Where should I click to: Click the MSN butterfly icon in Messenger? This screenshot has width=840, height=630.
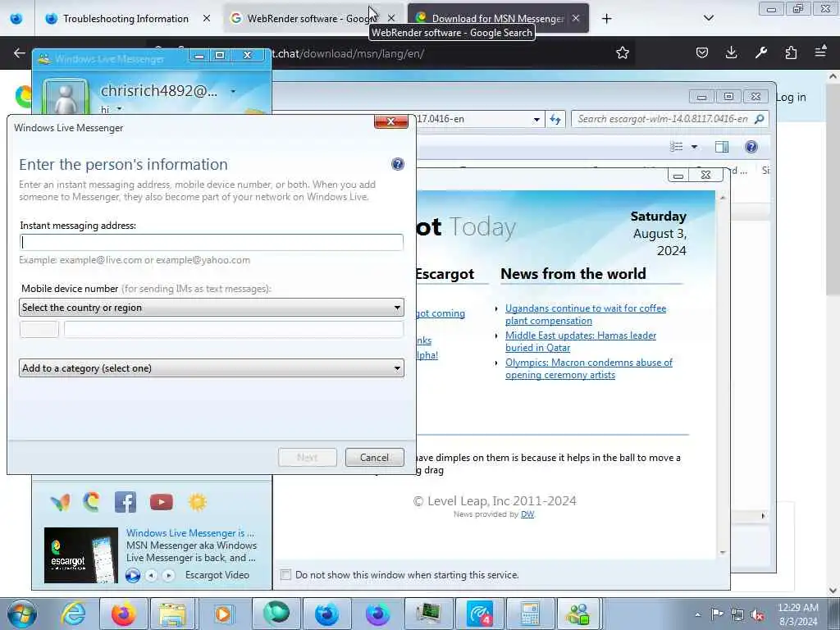point(60,502)
